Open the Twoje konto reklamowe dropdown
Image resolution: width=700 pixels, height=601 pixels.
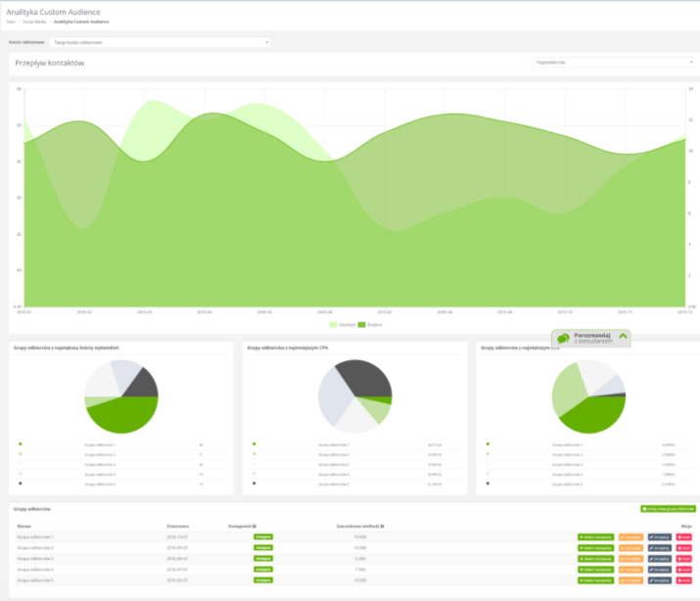[161, 43]
